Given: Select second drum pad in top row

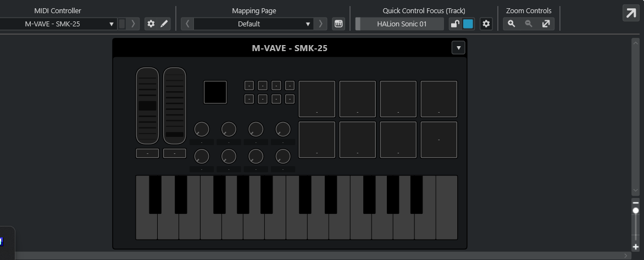Looking at the screenshot, I should tap(357, 99).
